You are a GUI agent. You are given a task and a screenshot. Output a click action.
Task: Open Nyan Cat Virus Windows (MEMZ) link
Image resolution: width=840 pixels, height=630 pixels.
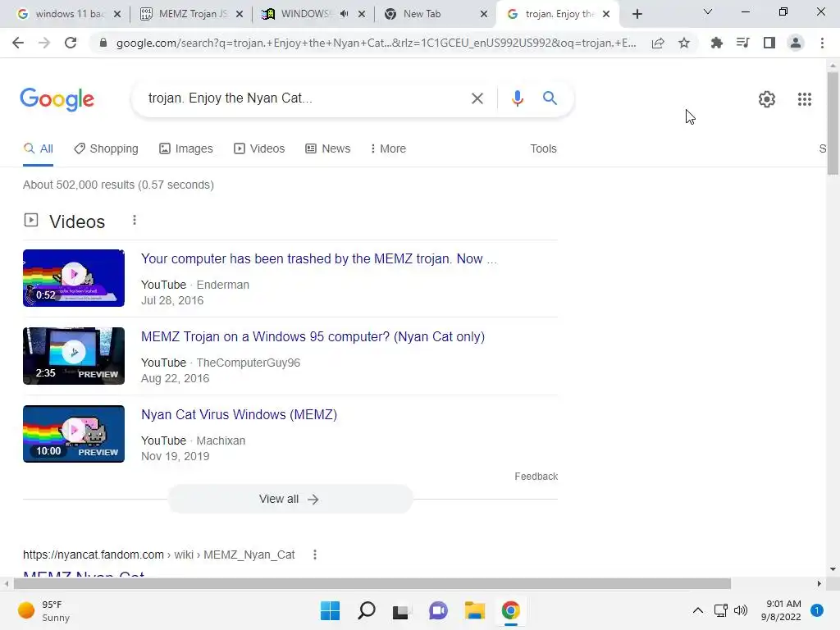239,414
